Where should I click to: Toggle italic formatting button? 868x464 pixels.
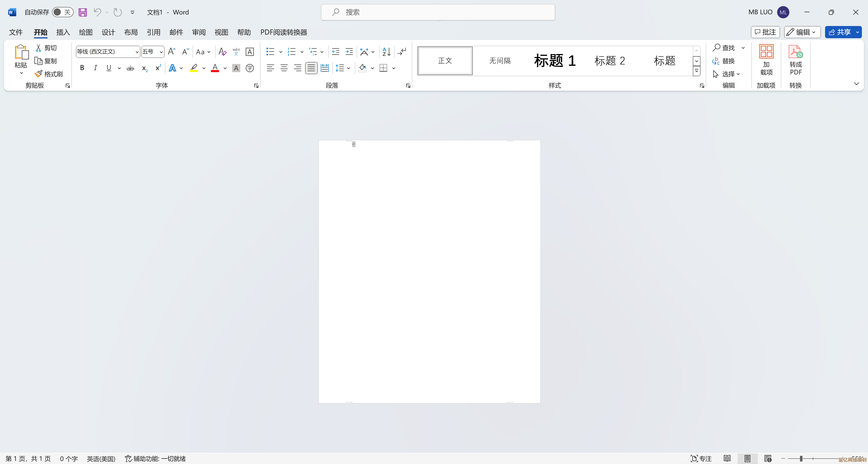(x=95, y=68)
